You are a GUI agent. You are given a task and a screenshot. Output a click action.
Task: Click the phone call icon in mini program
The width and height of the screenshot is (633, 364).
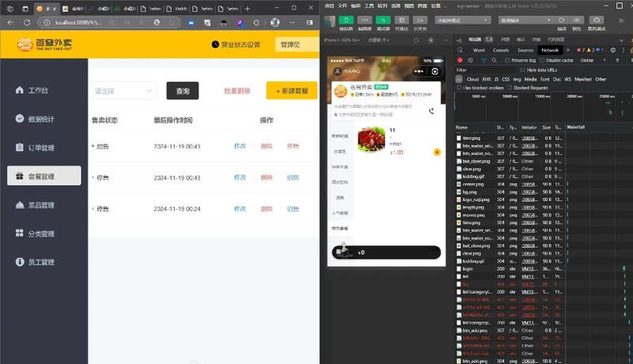[x=431, y=111]
